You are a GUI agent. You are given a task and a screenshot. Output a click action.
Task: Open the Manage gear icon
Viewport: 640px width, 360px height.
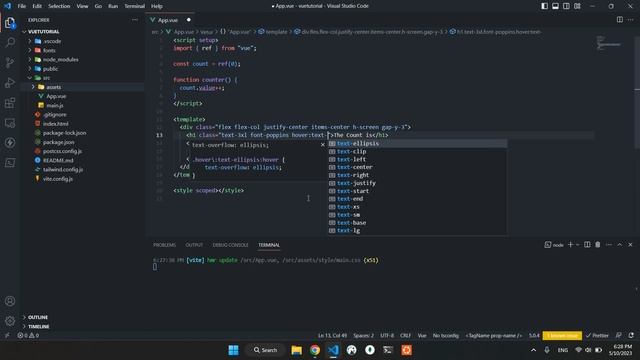(10, 321)
